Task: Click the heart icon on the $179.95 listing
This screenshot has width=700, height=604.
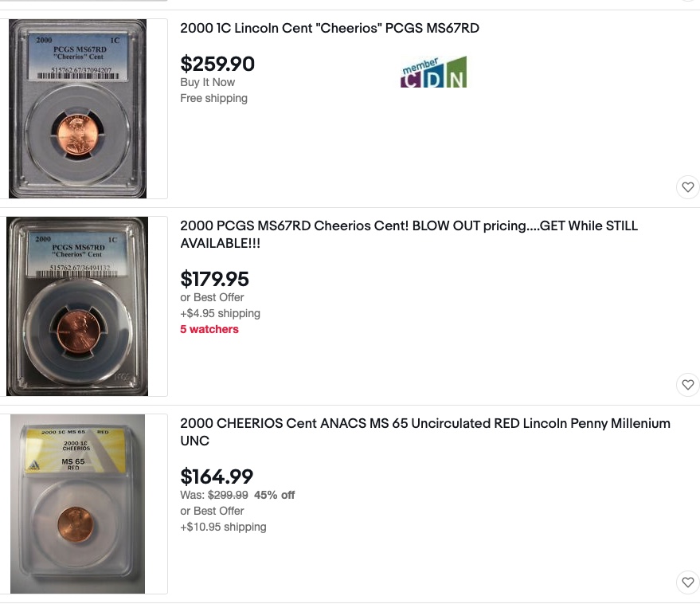Action: pyautogui.click(x=688, y=385)
